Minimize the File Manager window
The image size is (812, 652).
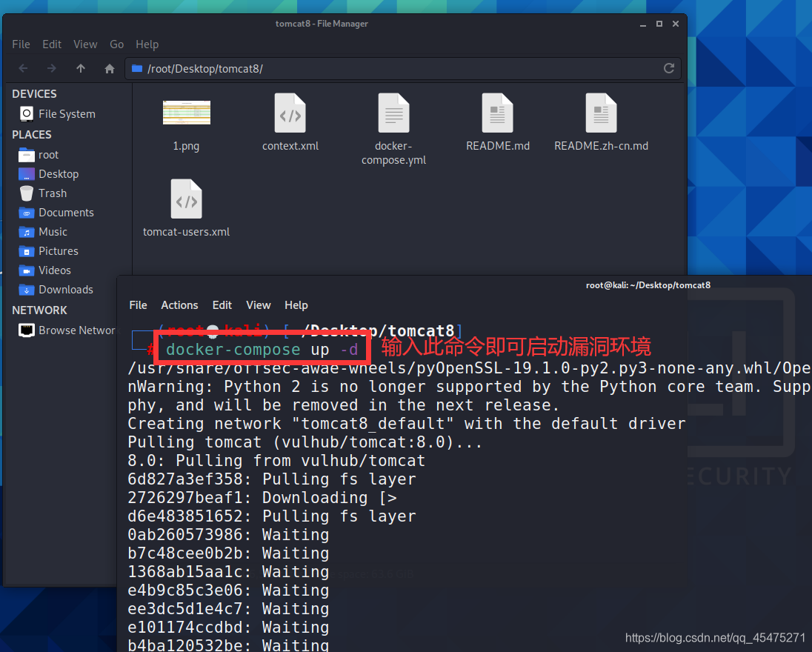[642, 24]
